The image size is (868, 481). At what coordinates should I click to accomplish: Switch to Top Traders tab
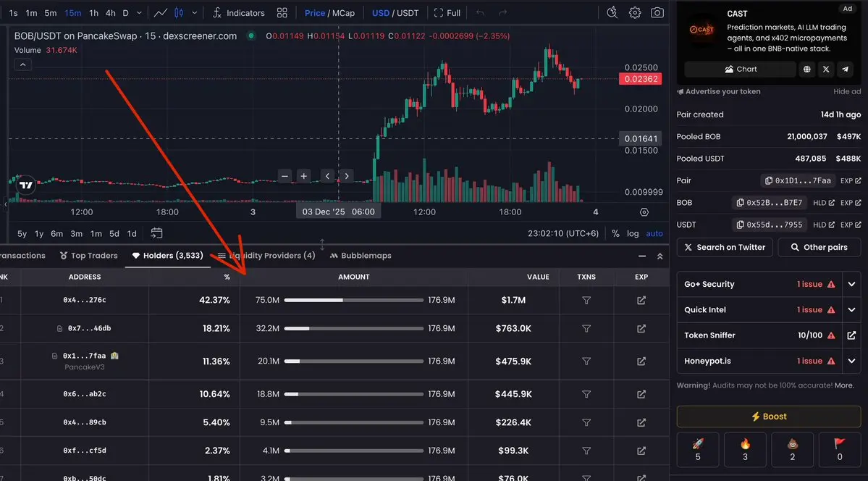(88, 256)
